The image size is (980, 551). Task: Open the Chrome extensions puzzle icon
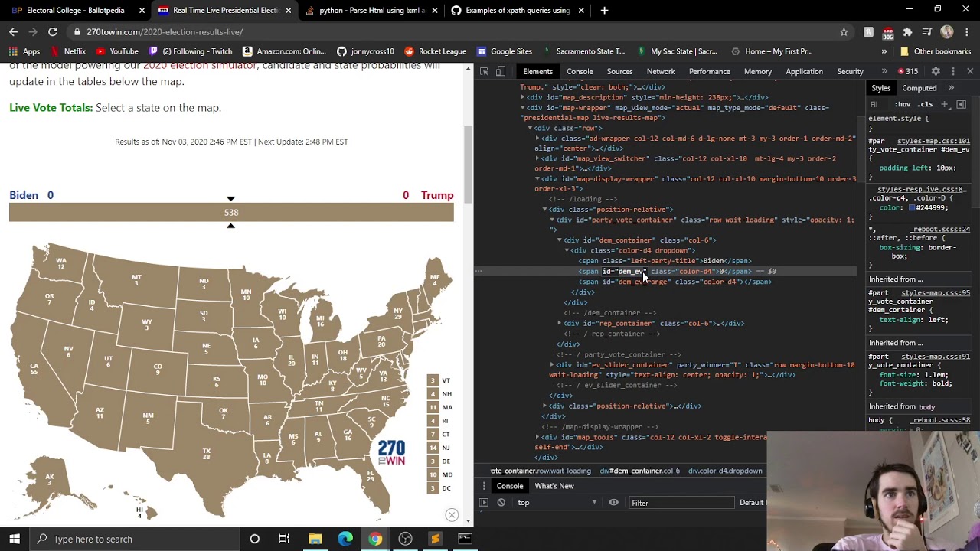tap(907, 31)
